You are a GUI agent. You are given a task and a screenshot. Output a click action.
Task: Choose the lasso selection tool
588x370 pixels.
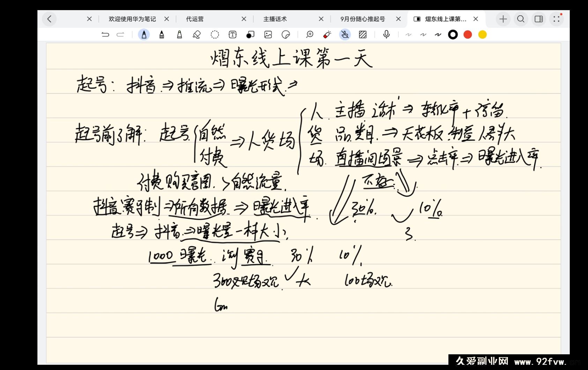click(215, 35)
